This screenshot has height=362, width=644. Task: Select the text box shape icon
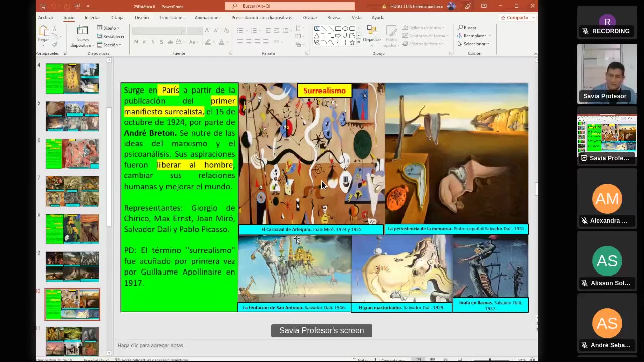pyautogui.click(x=317, y=29)
